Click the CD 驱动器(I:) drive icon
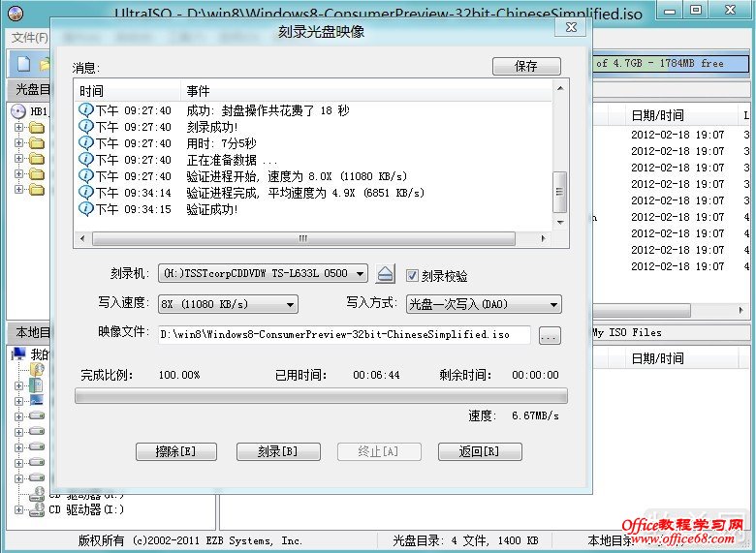Viewport: 756px width, 553px height. 37,509
